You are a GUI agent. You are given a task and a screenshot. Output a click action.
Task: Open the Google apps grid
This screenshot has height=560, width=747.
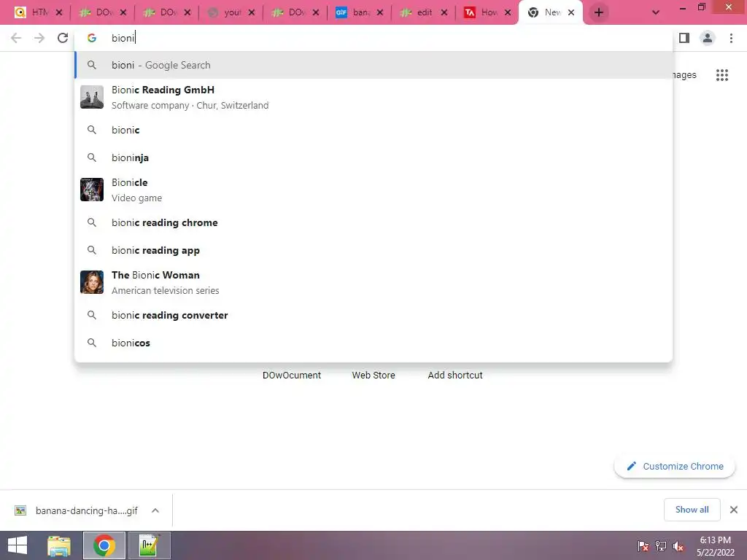pyautogui.click(x=722, y=75)
